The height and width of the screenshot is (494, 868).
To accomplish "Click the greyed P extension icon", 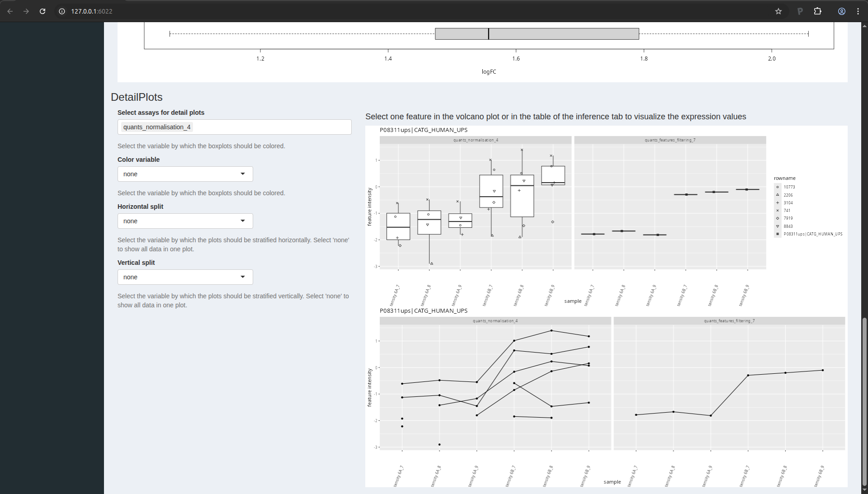I will pos(800,11).
